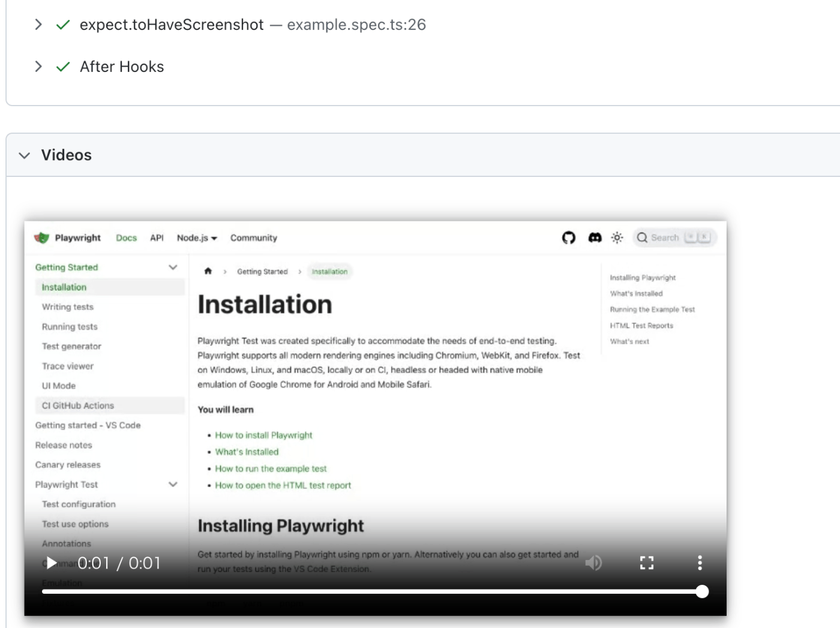
Task: Open the Community nav item
Action: [254, 238]
